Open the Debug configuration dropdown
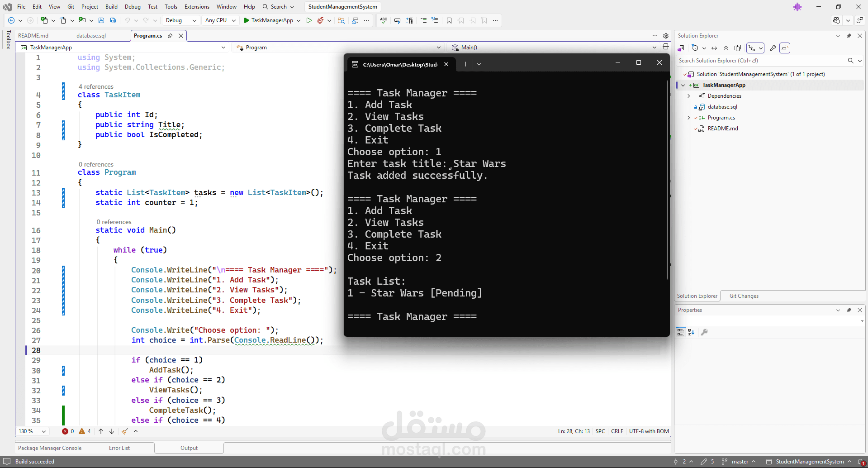The height and width of the screenshot is (468, 868). (x=180, y=20)
